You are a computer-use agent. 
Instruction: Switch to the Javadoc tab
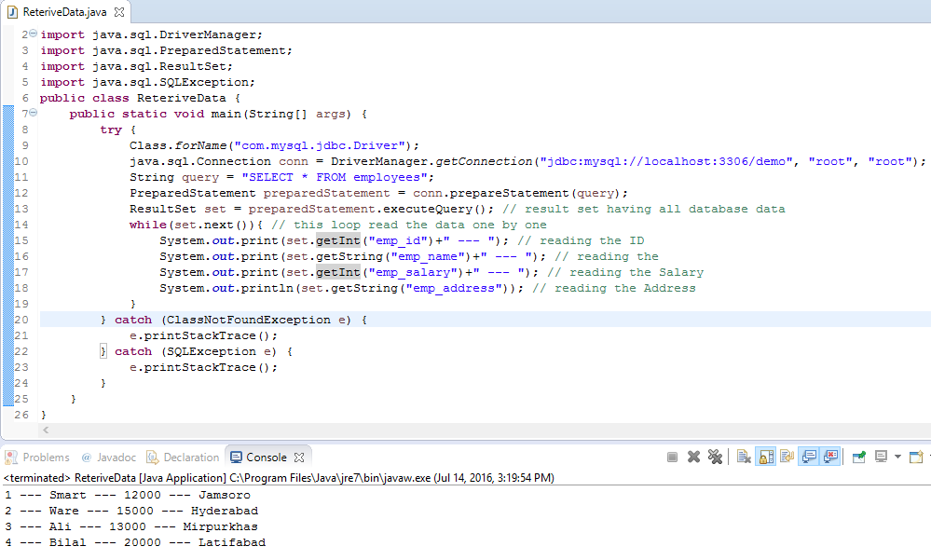(109, 457)
